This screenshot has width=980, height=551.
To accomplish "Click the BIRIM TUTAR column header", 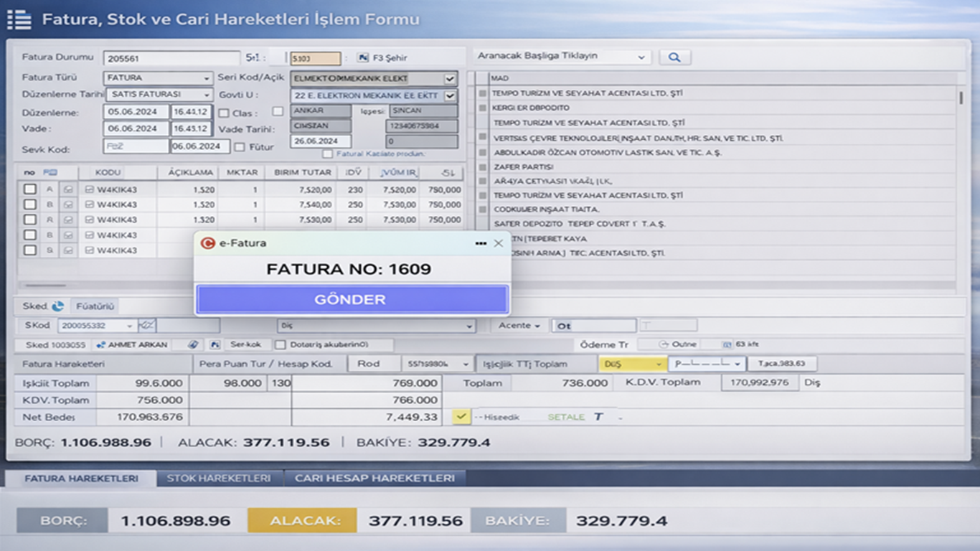I will click(303, 173).
